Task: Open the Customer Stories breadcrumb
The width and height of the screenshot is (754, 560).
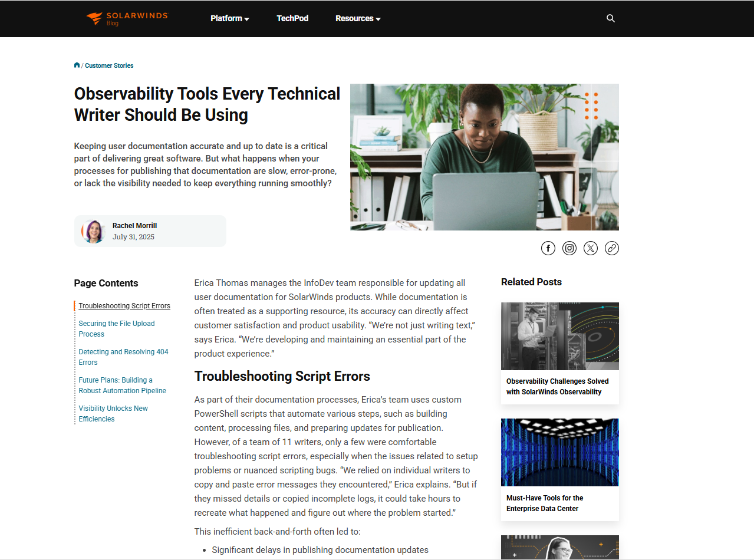Action: pos(109,65)
